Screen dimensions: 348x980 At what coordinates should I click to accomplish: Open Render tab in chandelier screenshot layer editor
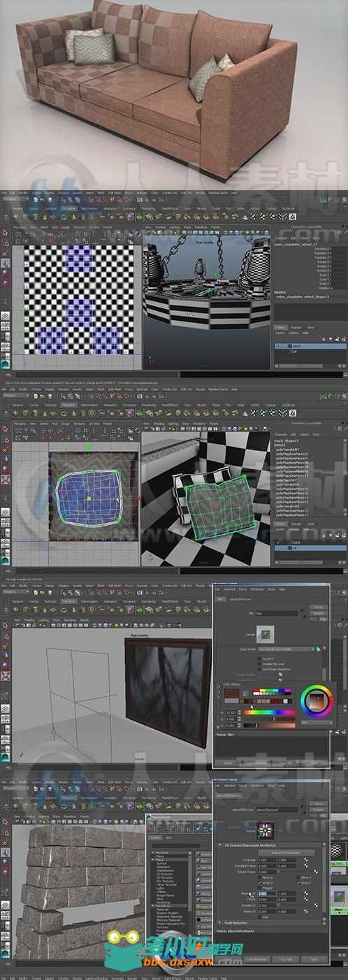pos(296,327)
